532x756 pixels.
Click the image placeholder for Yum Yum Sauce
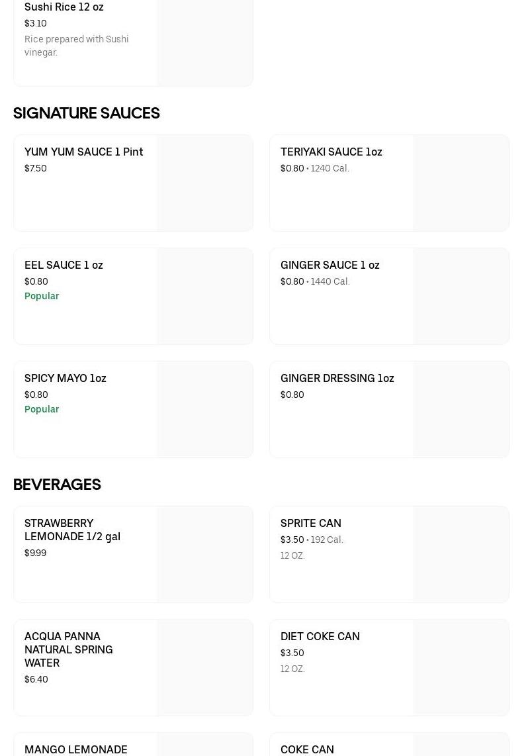point(204,183)
